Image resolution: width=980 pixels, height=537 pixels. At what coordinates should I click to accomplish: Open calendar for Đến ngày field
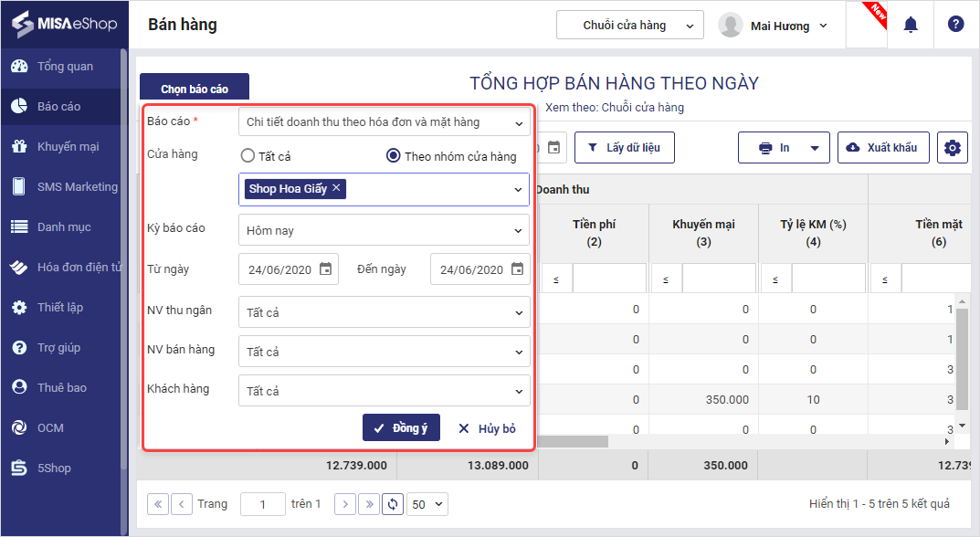point(518,268)
